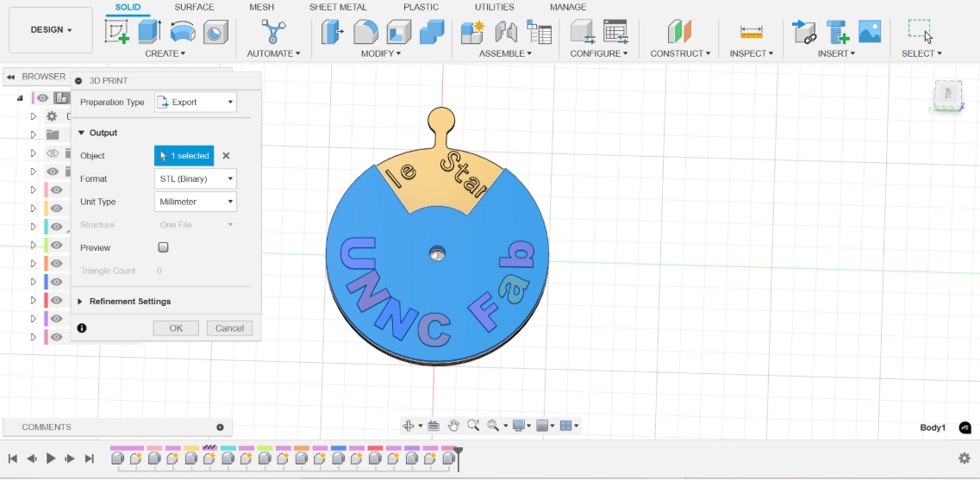Open the Preparation Type dropdown
The height and width of the screenshot is (480, 980).
[196, 102]
